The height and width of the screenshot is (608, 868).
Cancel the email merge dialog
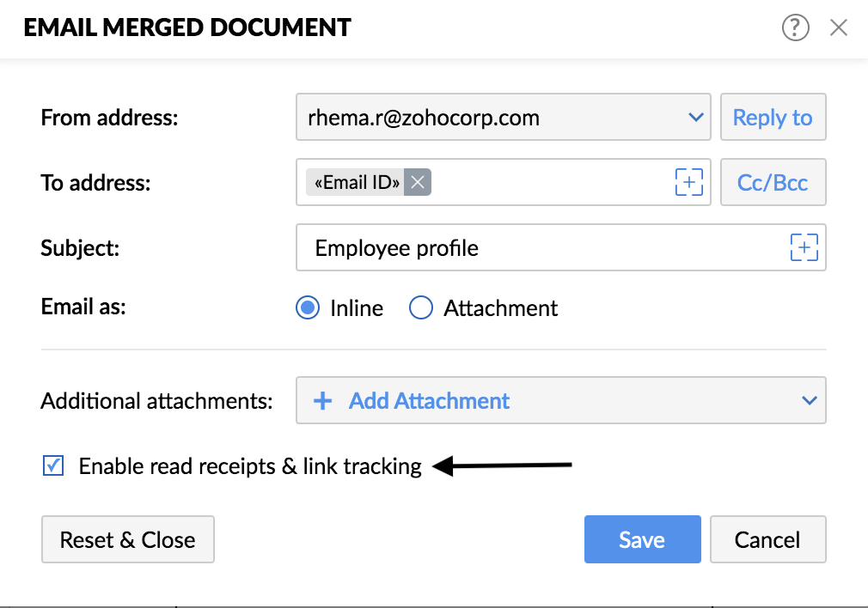pyautogui.click(x=767, y=539)
